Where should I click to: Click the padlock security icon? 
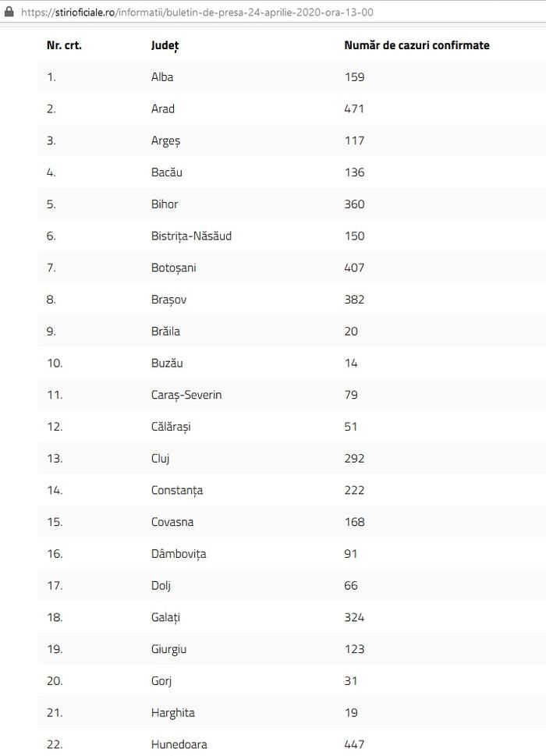pos(9,12)
